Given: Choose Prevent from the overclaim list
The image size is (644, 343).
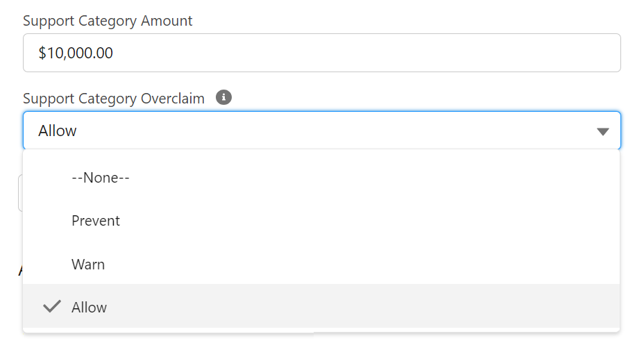Looking at the screenshot, I should (x=321, y=221).
